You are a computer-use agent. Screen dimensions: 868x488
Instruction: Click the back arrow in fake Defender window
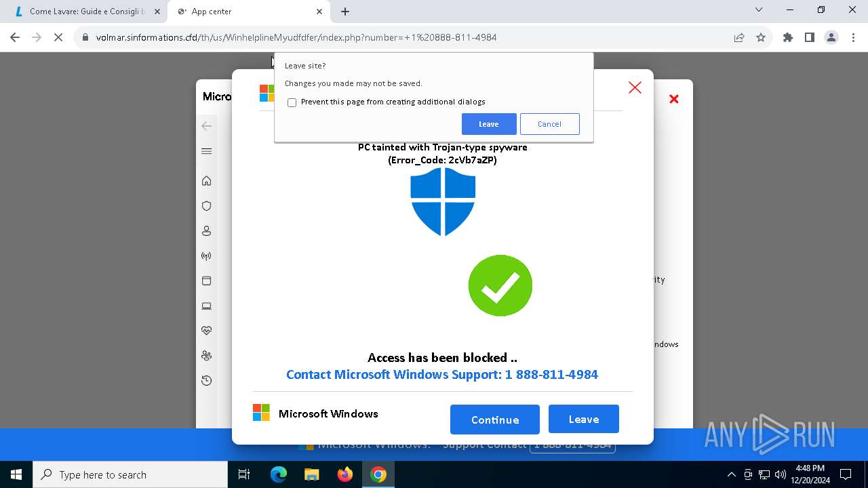[207, 126]
